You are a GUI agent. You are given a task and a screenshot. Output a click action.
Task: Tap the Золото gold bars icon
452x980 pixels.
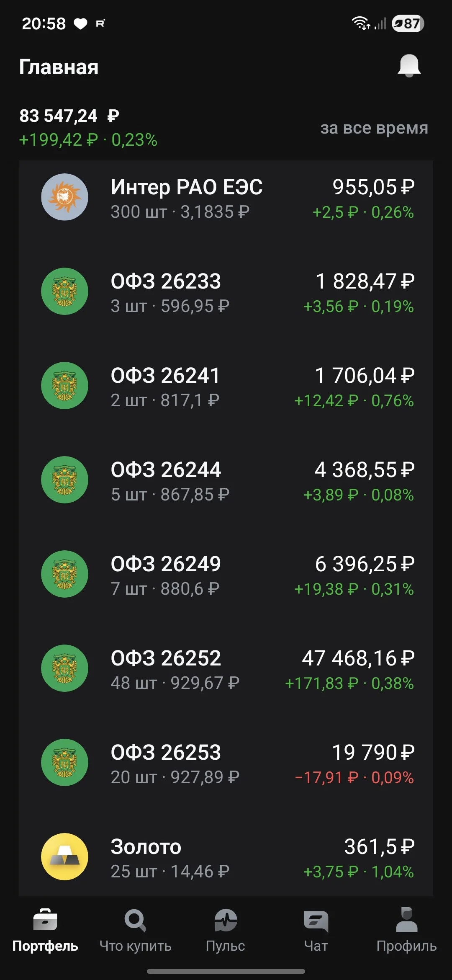tap(64, 856)
